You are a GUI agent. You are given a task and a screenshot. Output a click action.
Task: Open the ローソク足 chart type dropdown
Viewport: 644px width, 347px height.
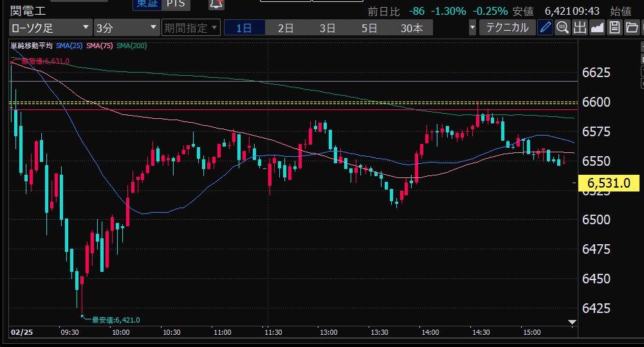pos(50,28)
